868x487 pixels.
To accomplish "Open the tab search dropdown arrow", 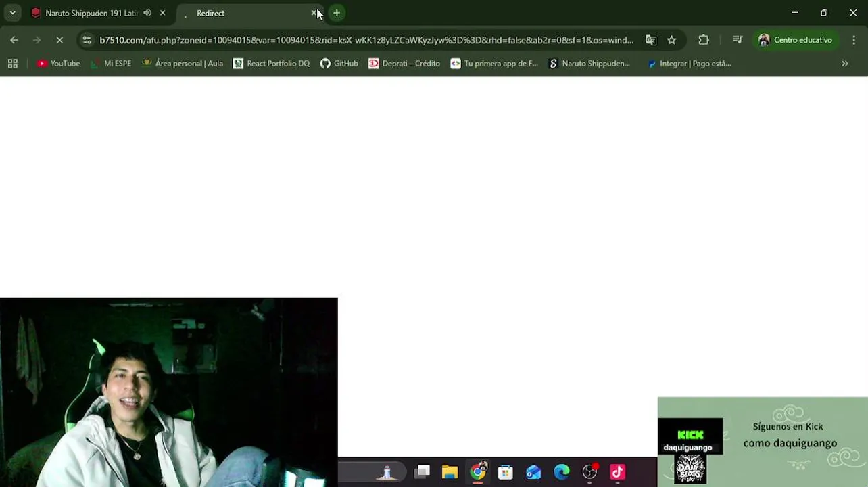I will [x=12, y=13].
